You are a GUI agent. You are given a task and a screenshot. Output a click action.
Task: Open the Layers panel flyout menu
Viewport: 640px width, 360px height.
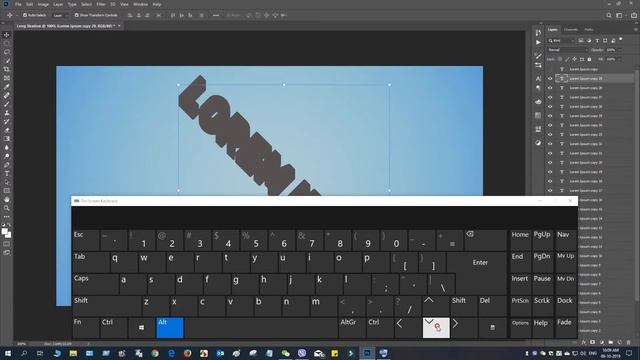tap(636, 30)
